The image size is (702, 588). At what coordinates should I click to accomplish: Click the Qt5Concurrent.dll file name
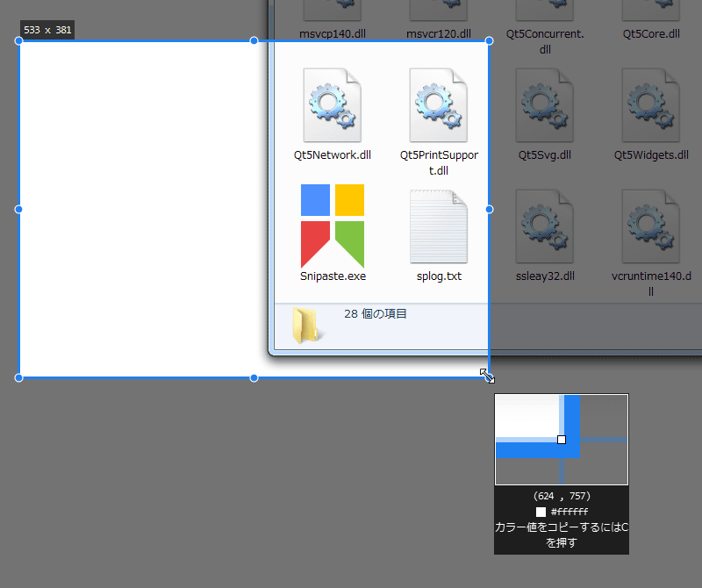[x=545, y=41]
